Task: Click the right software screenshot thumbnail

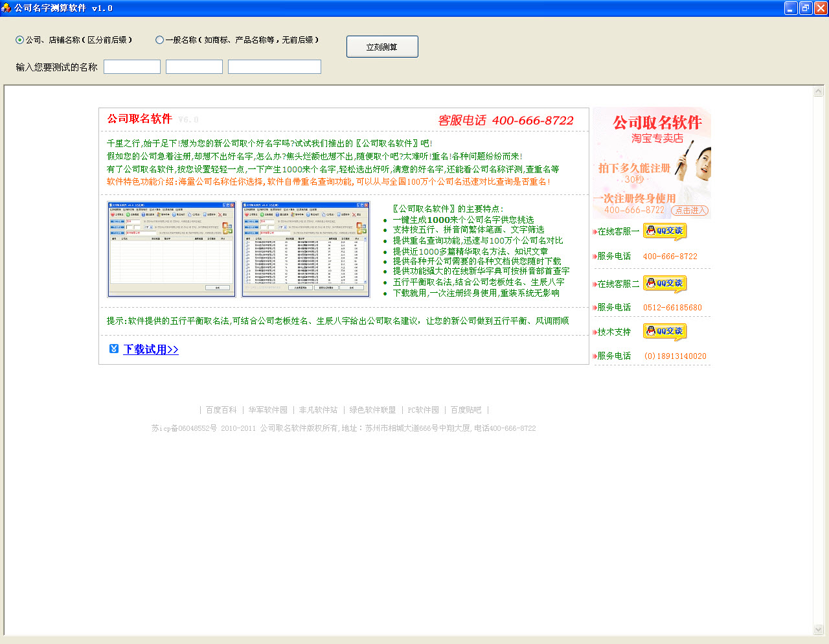Action: click(x=305, y=247)
